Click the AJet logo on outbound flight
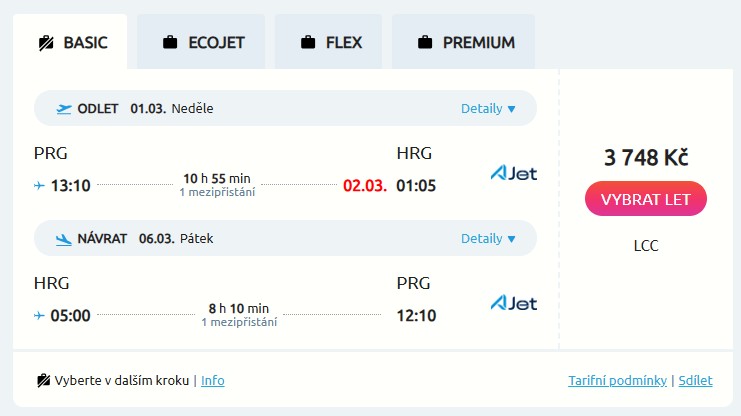 513,173
